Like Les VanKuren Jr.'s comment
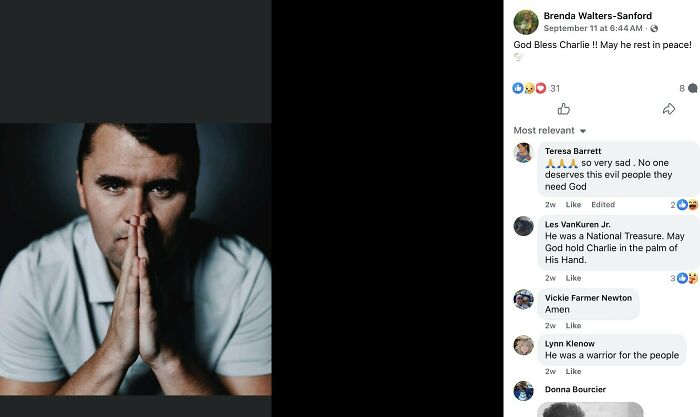This screenshot has height=417, width=700. (573, 278)
